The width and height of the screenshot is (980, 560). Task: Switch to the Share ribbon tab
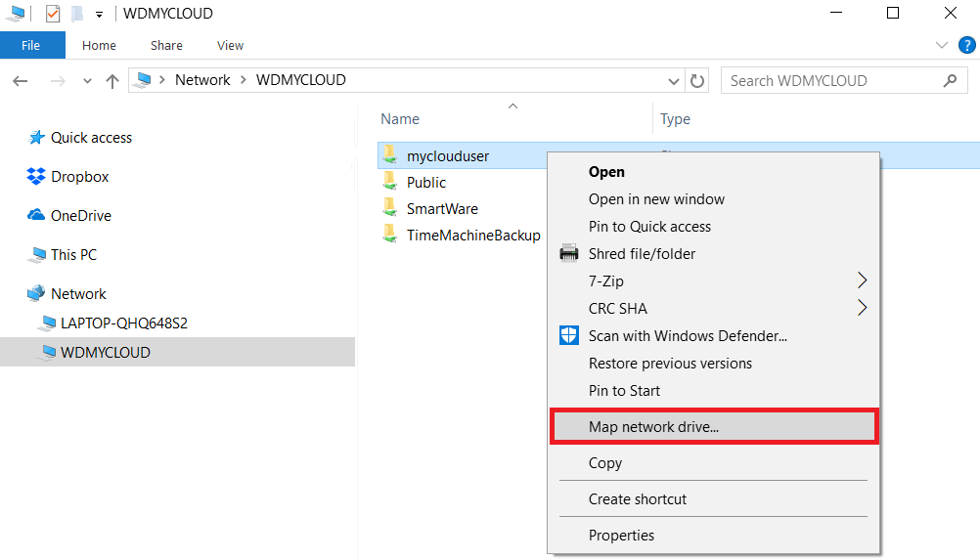pos(166,46)
